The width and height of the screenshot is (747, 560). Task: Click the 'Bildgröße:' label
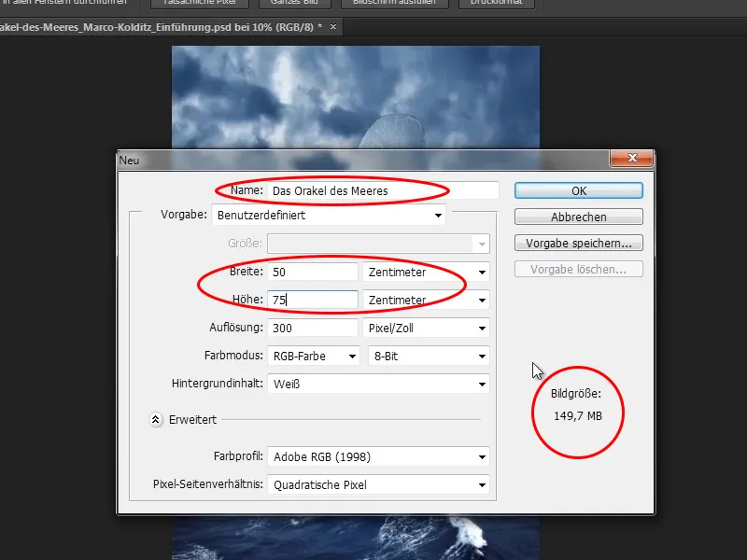point(575,394)
